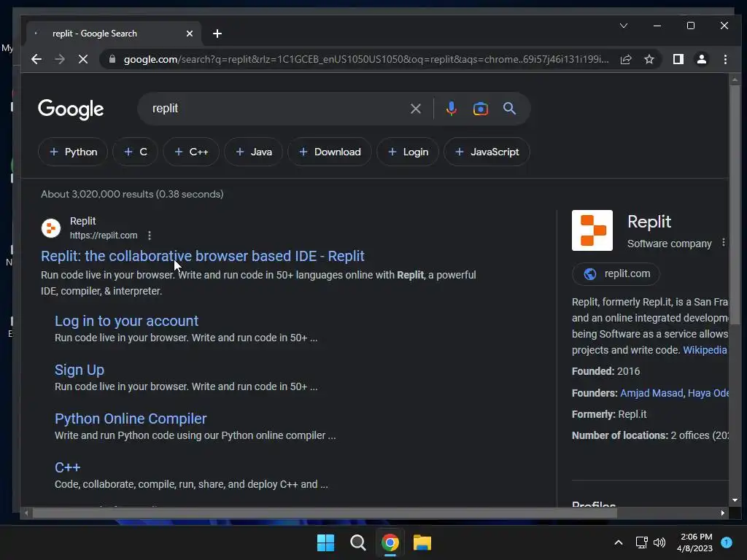
Task: Click the https://replit.com URL text
Action: (104, 236)
